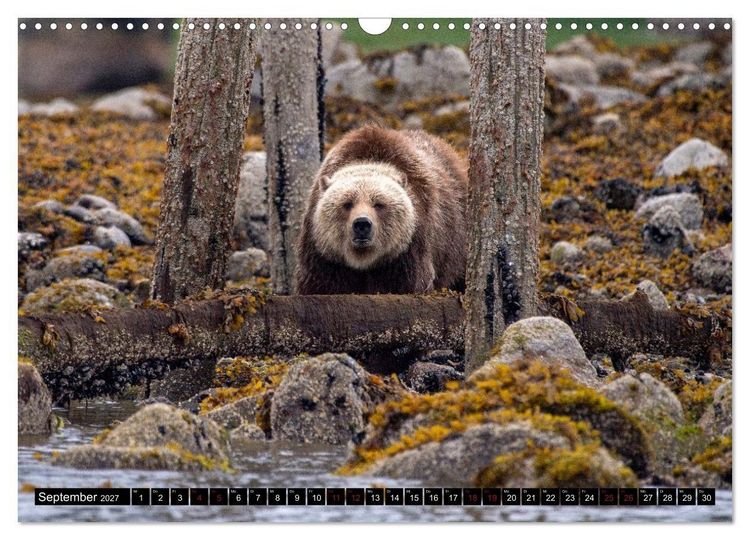Select red weekend date cell 18
The width and height of the screenshot is (750, 540).
pos(473,497)
